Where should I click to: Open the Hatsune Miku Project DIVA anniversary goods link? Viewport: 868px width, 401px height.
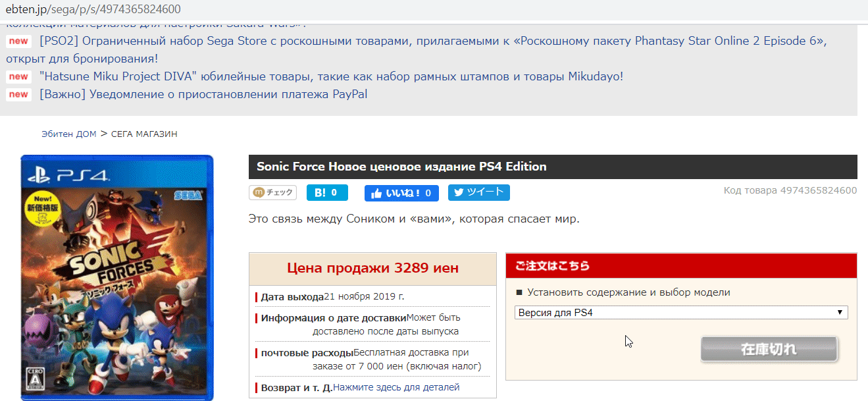(331, 76)
